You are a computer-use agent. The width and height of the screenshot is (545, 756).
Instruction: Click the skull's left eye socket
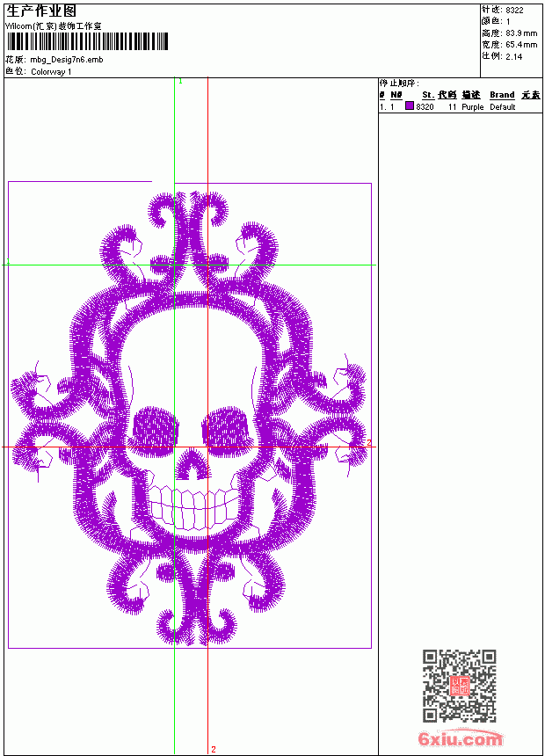[x=155, y=432]
